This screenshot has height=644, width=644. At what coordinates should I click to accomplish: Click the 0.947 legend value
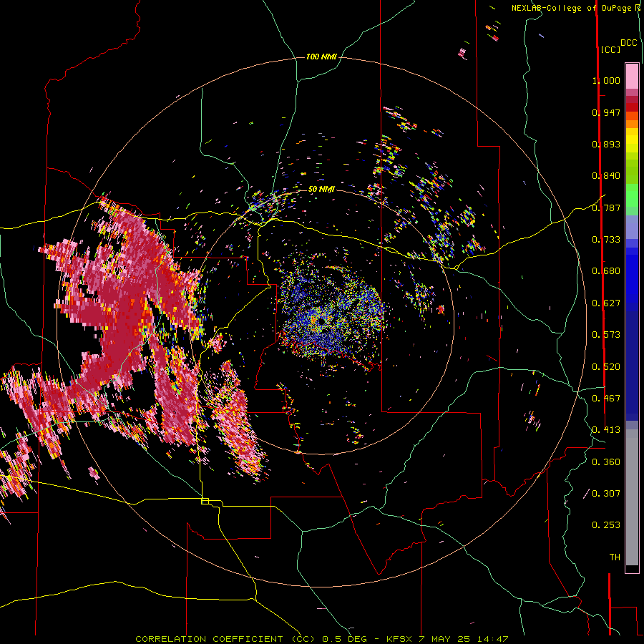coord(606,112)
